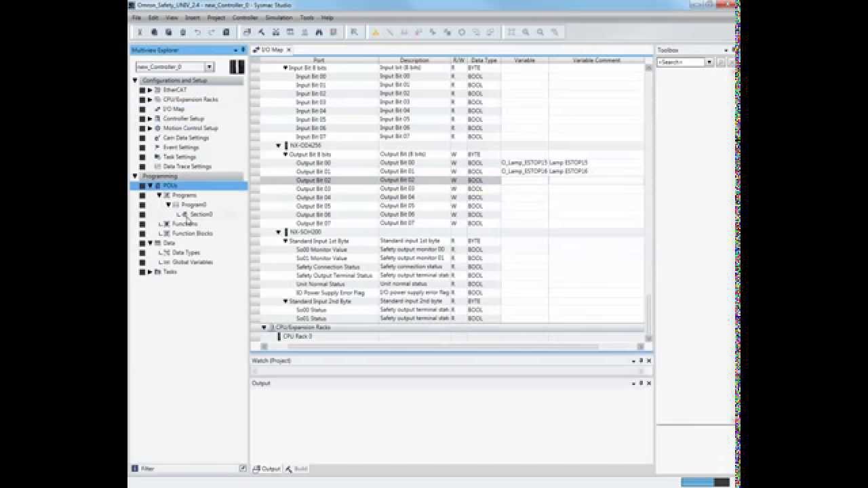Click the Delete icon in toolbar
Viewport: 868px width, 488px height.
[x=183, y=32]
